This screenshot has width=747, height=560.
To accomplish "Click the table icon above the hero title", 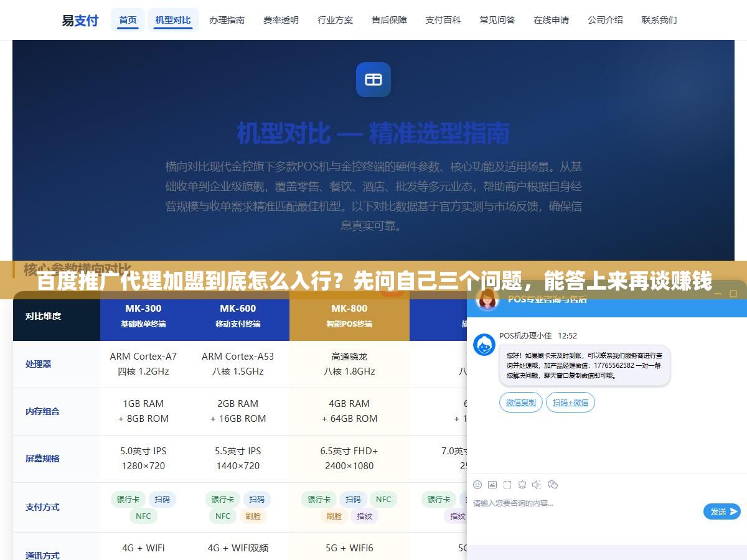I will 374,80.
